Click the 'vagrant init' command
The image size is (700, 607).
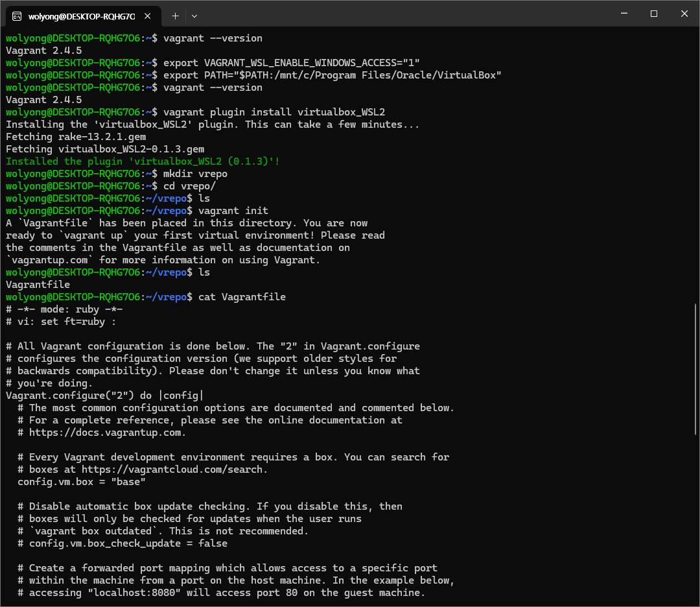point(233,211)
